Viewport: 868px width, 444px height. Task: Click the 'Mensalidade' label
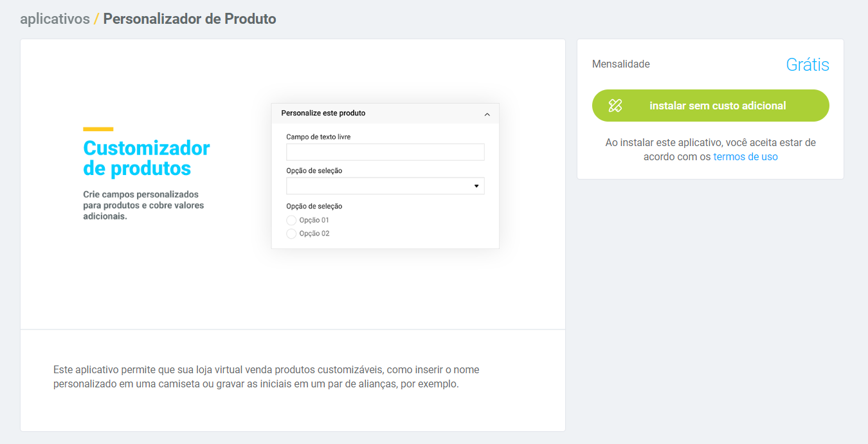(620, 64)
